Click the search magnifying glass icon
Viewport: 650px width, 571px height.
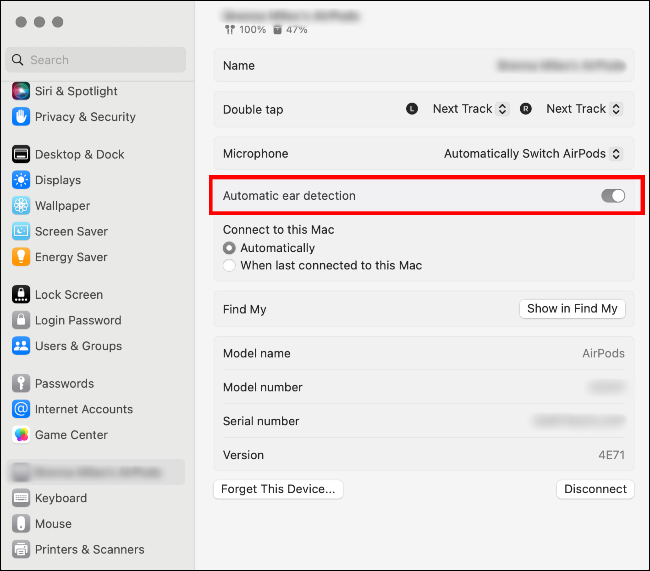click(17, 60)
